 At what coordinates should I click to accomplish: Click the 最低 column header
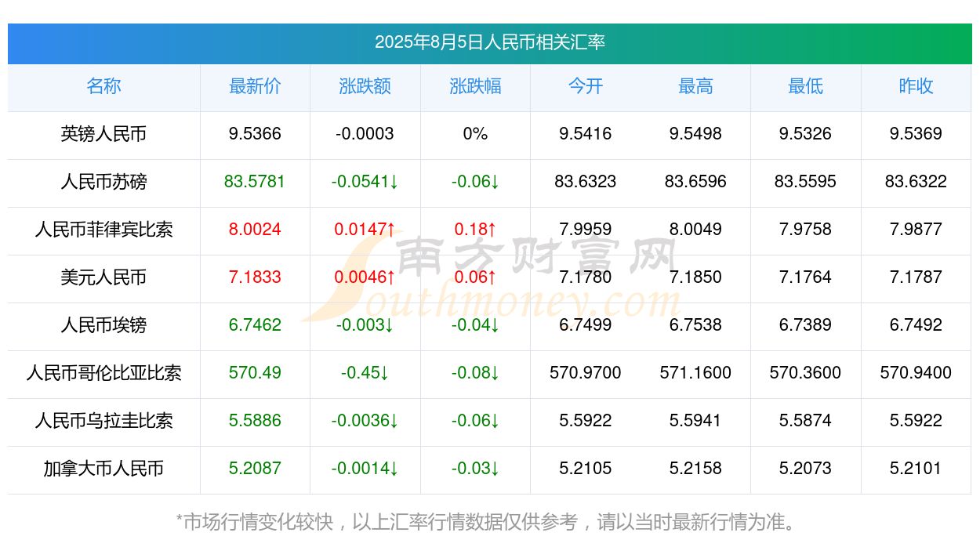coord(806,86)
